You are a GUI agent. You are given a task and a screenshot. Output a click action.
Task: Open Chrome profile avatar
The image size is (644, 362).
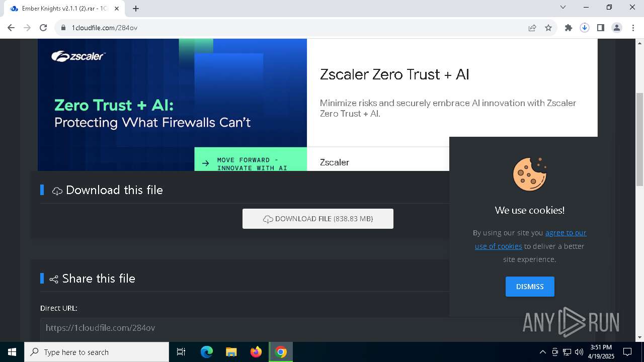click(x=617, y=28)
